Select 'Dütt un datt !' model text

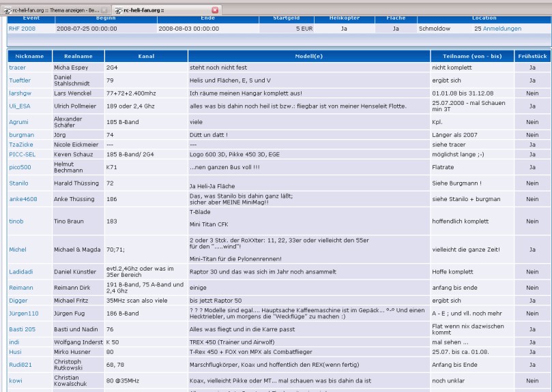[x=208, y=135]
